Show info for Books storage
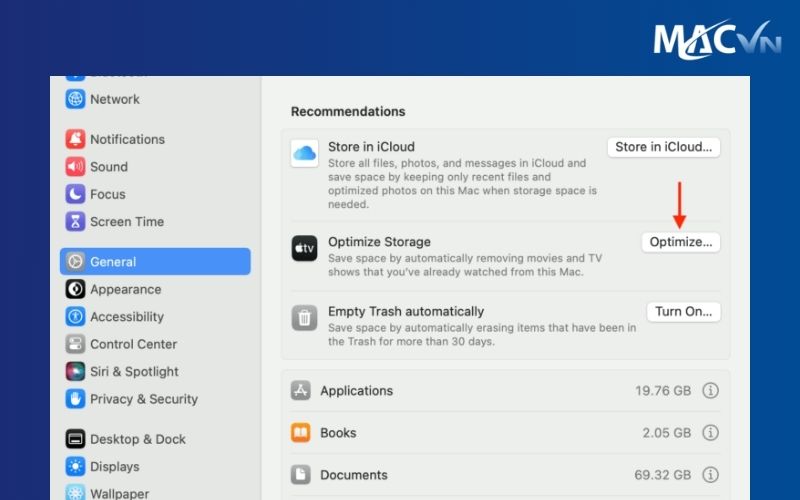This screenshot has width=800, height=500. [710, 433]
